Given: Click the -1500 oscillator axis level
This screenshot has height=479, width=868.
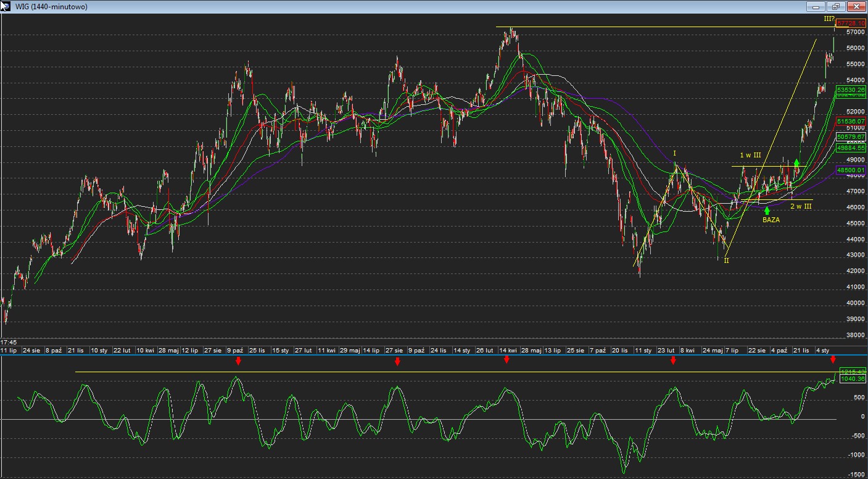Looking at the screenshot, I should [x=856, y=475].
